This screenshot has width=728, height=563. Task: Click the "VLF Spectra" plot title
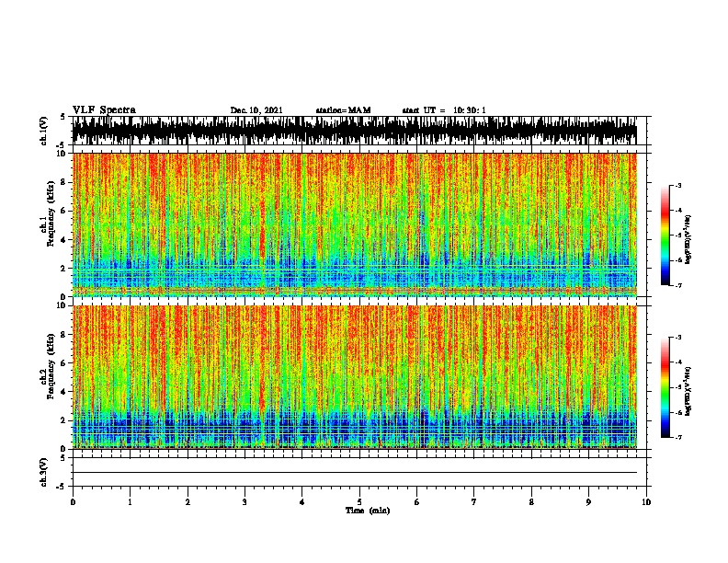tap(104, 109)
